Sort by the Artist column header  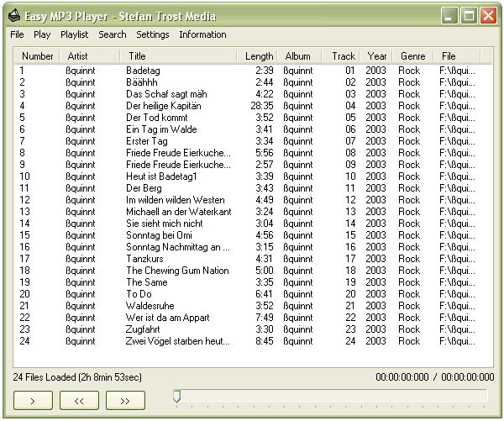click(x=77, y=56)
